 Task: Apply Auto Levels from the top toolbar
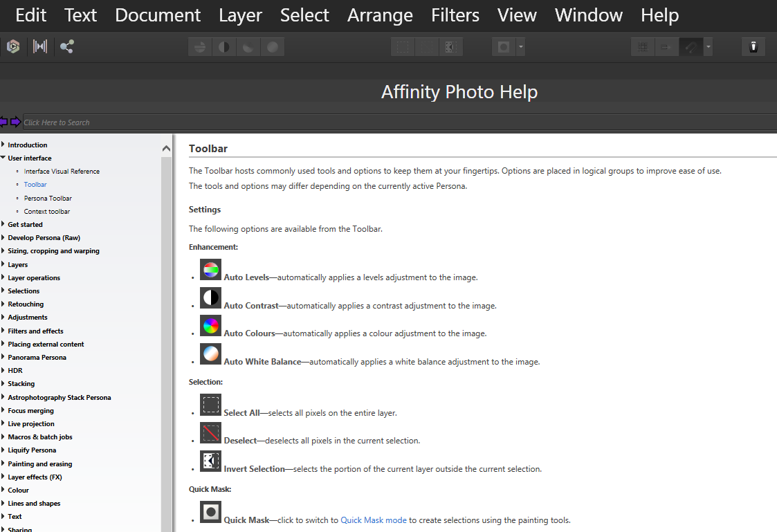[x=200, y=47]
